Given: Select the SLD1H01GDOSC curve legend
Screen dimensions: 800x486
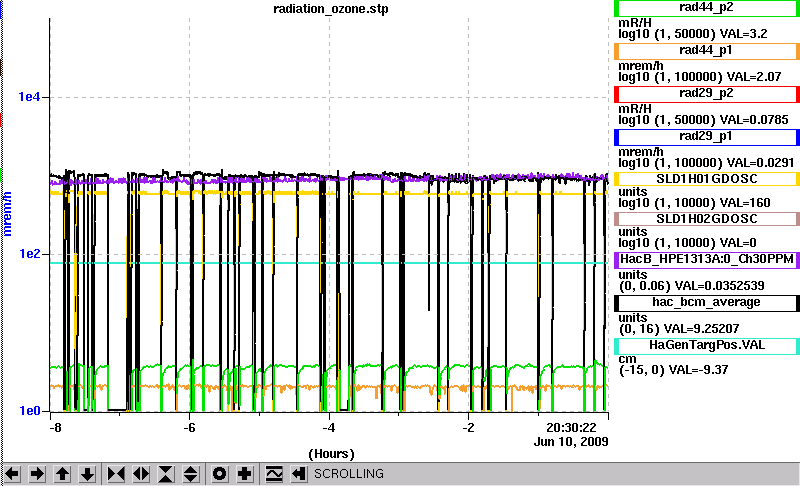Looking at the screenshot, I should (x=707, y=179).
